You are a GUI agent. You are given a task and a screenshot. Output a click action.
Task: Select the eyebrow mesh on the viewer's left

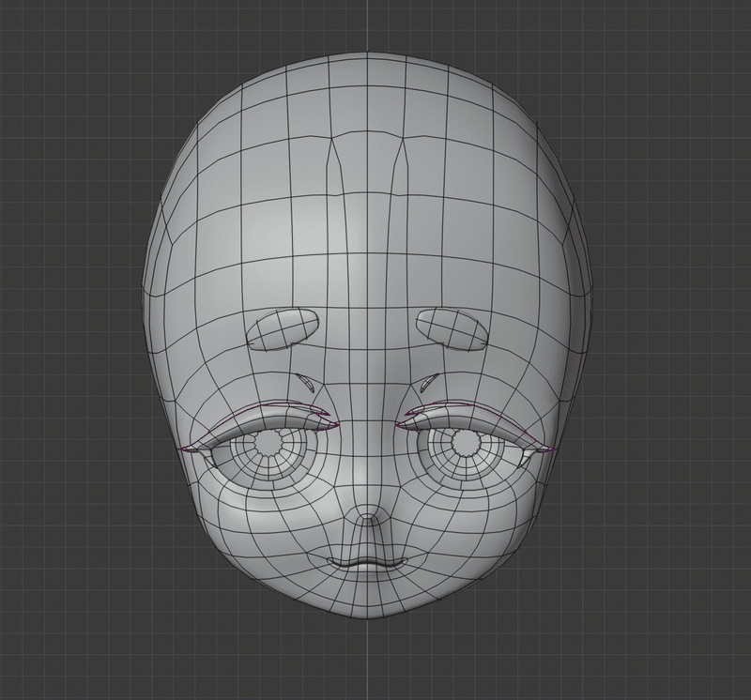pyautogui.click(x=283, y=329)
